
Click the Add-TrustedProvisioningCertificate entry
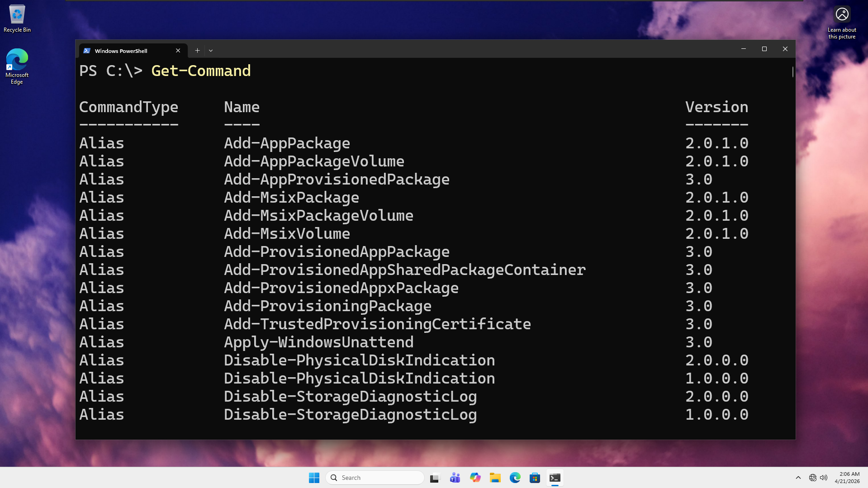[377, 324]
